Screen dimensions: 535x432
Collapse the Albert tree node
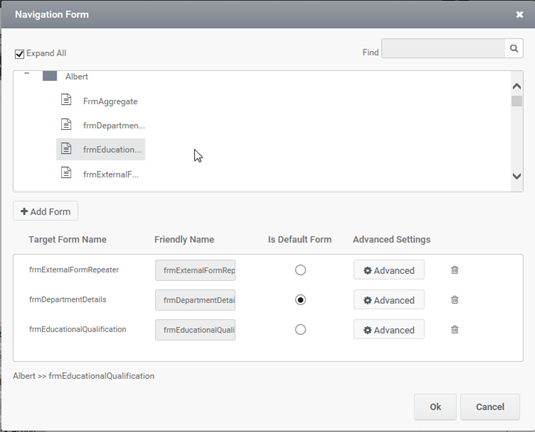click(27, 73)
